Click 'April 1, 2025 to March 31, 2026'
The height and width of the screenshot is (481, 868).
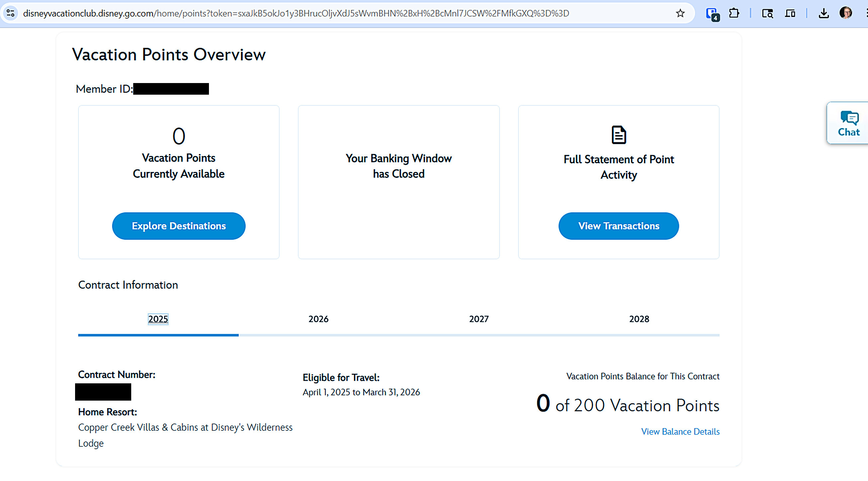point(361,392)
